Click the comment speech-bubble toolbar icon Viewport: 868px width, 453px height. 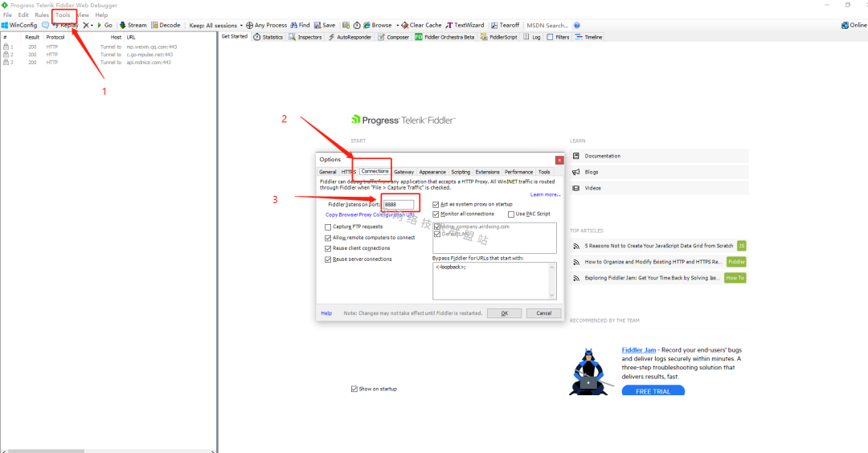point(45,26)
